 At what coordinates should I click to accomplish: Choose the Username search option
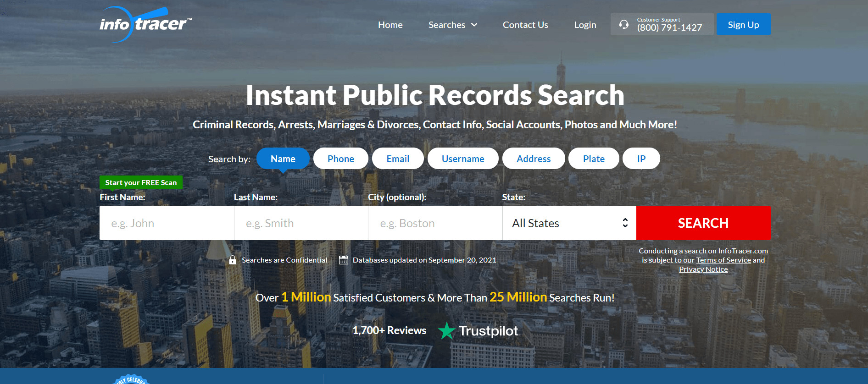[463, 159]
